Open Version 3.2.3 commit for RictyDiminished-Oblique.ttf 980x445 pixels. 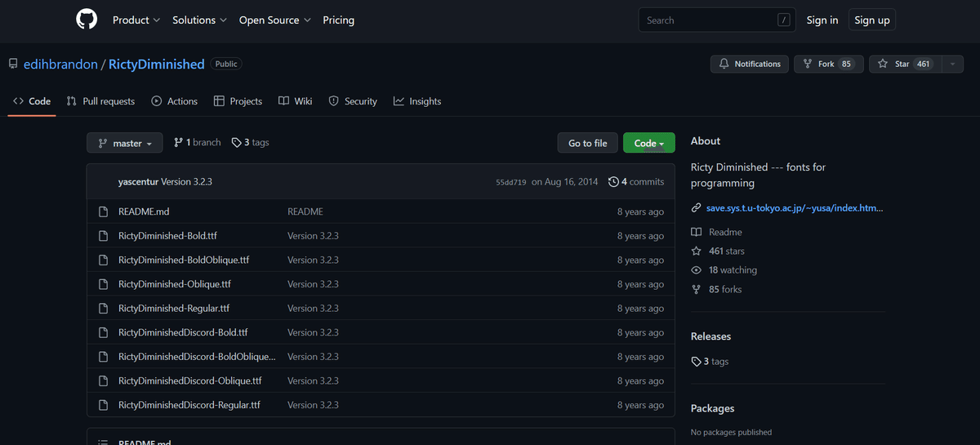pyautogui.click(x=313, y=284)
